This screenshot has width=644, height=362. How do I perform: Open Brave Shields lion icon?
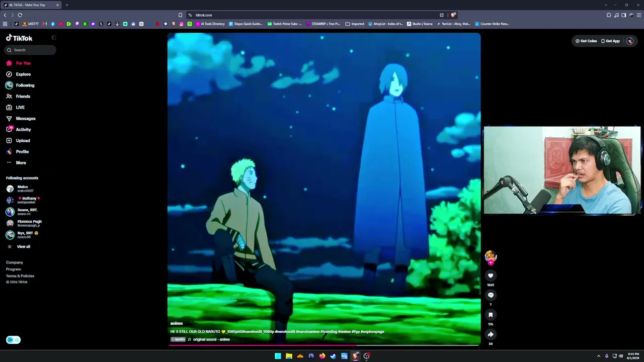click(453, 15)
